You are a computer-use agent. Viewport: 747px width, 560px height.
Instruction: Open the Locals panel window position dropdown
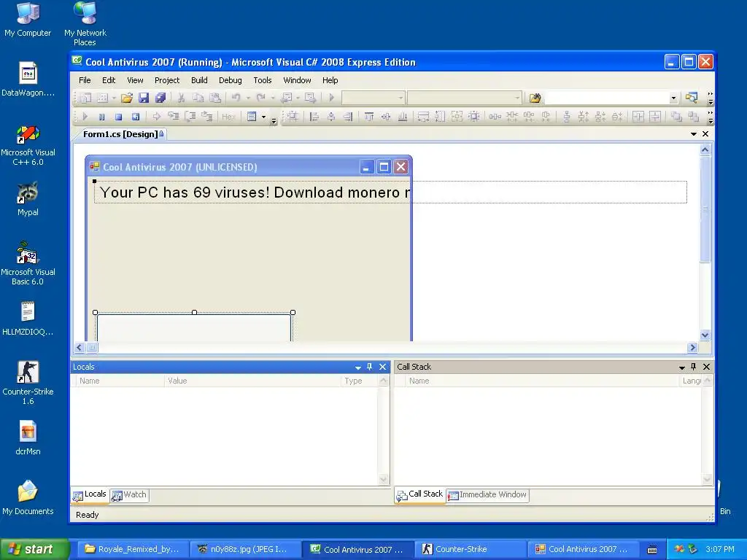[x=357, y=367]
